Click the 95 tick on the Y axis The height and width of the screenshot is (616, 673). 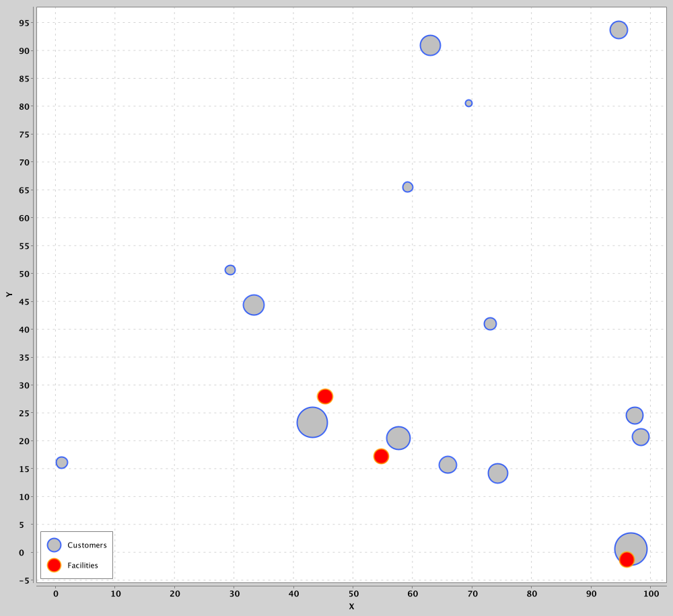(x=24, y=23)
